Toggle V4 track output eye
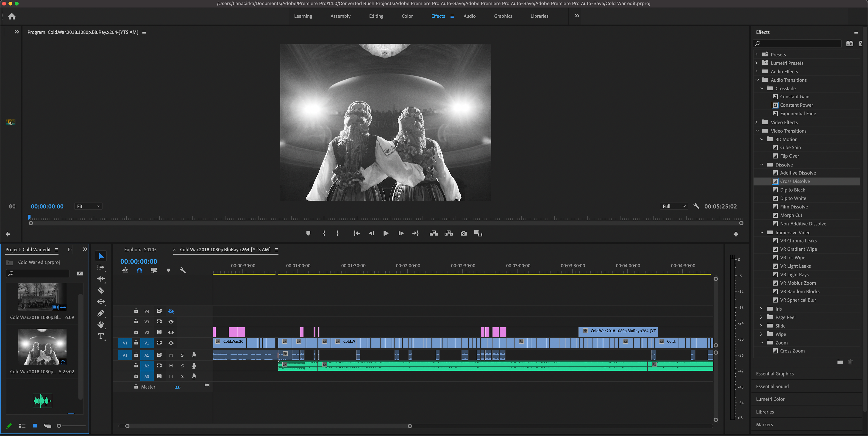Screen dimensions: 868x436 pyautogui.click(x=171, y=311)
